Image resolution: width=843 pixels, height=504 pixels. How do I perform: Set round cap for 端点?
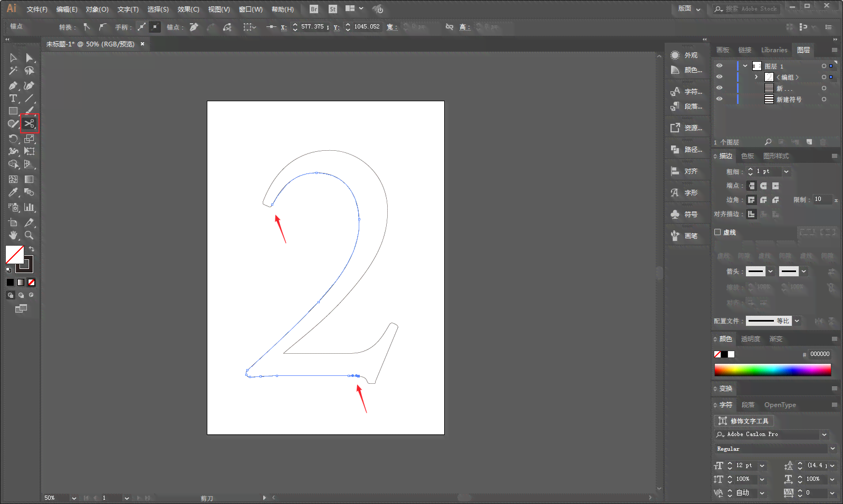click(763, 186)
